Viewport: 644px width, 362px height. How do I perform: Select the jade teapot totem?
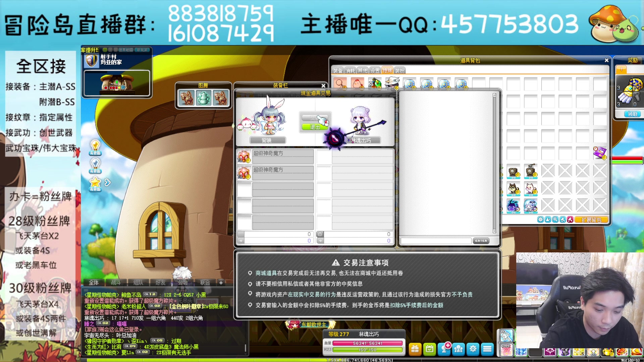click(x=204, y=98)
